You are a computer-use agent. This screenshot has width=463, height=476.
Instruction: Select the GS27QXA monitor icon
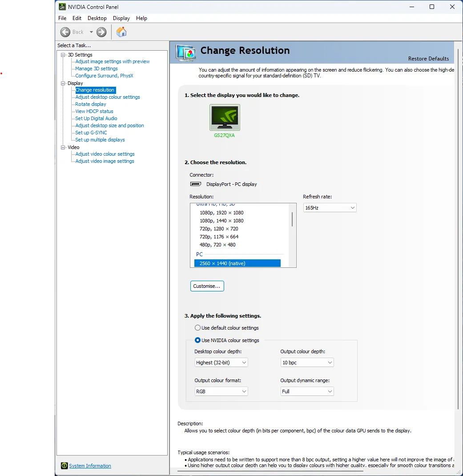click(225, 117)
